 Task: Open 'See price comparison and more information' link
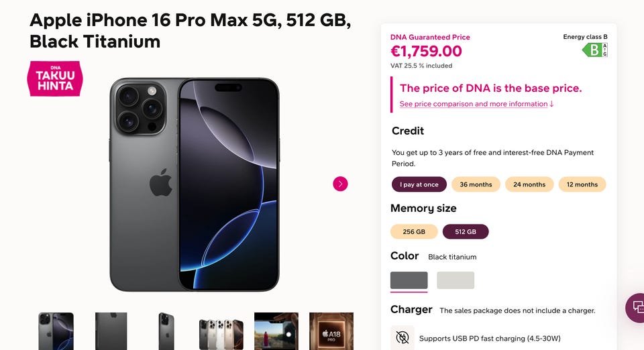(476, 104)
